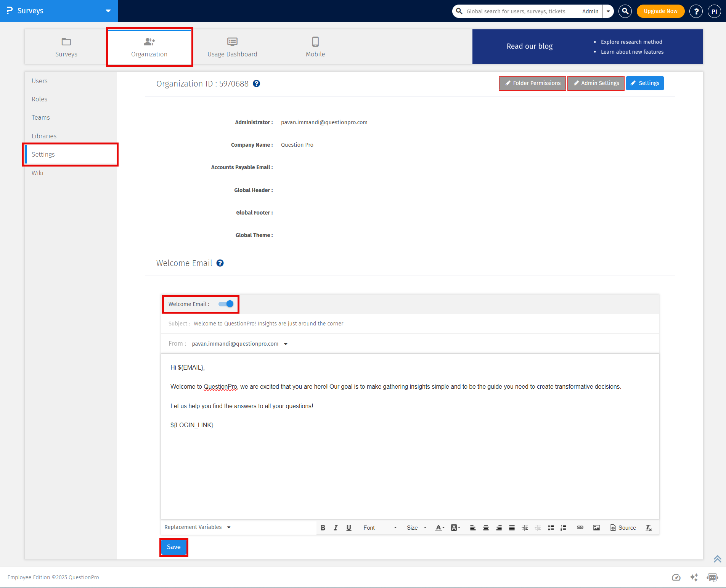Expand the Surveys product switcher menu
Image resolution: width=726 pixels, height=588 pixels.
pyautogui.click(x=108, y=11)
